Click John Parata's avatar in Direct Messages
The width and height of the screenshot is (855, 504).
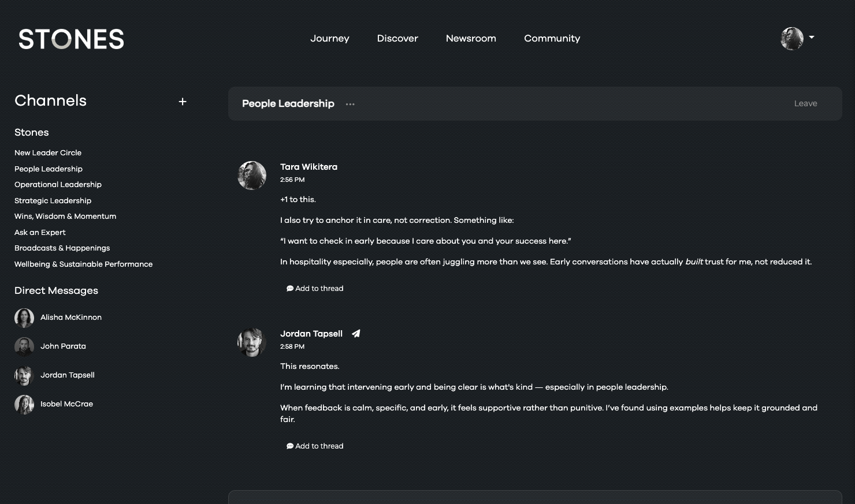(x=24, y=346)
